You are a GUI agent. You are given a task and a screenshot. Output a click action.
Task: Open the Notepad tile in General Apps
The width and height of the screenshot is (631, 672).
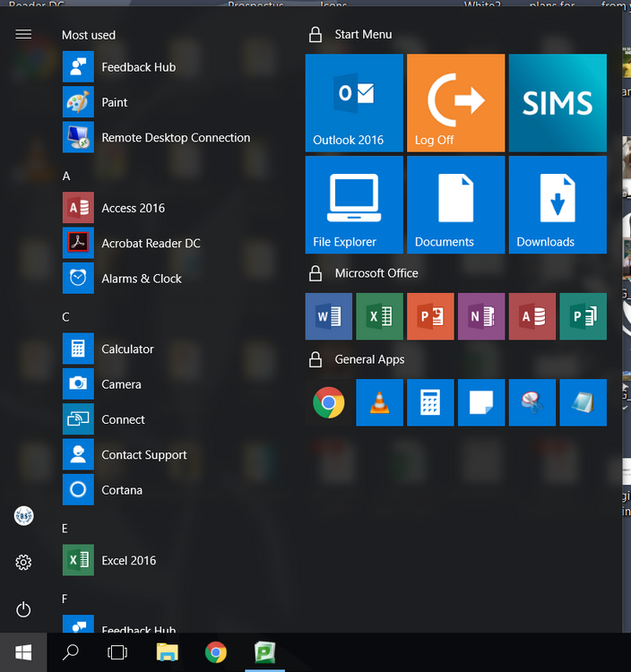[583, 402]
